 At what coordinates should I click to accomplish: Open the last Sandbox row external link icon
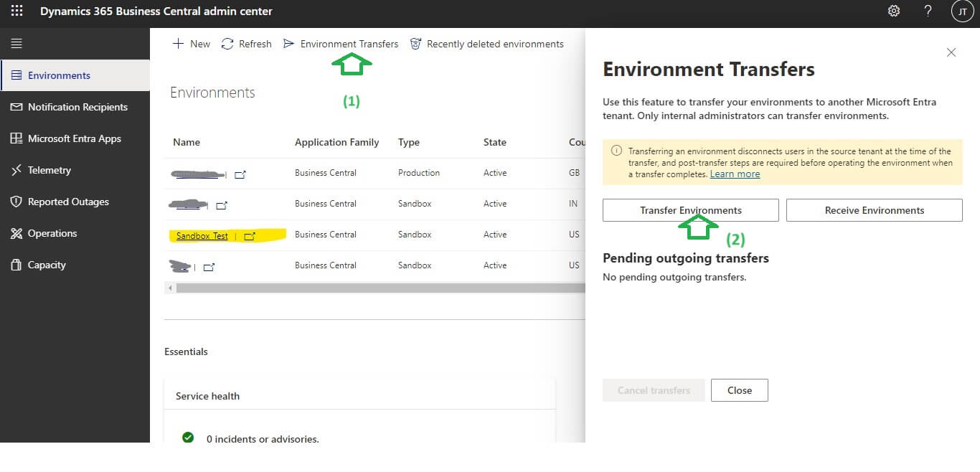[209, 267]
